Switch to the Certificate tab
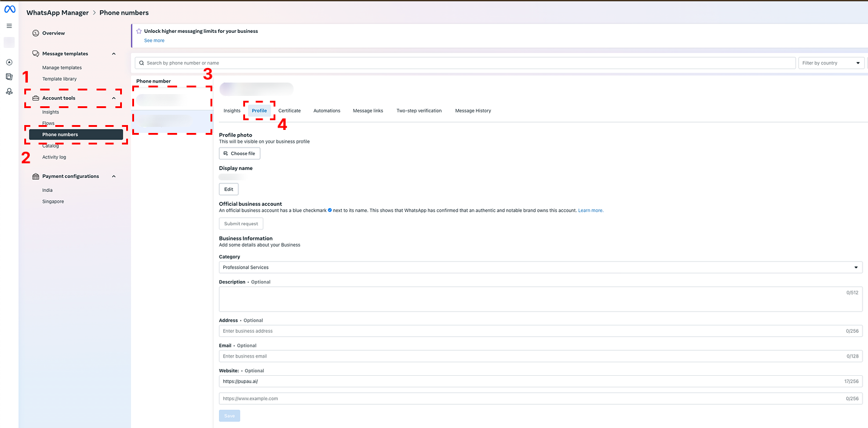 pyautogui.click(x=289, y=111)
